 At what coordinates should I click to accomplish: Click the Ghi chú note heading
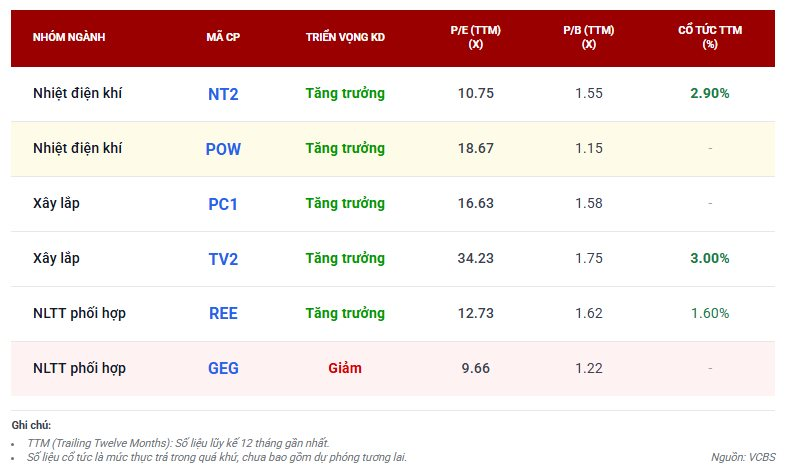[x=31, y=425]
